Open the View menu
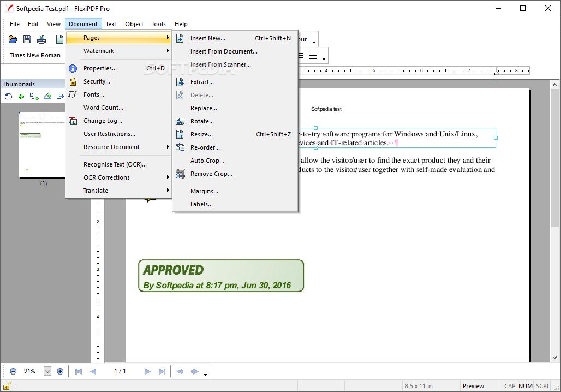The width and height of the screenshot is (561, 392). click(53, 24)
